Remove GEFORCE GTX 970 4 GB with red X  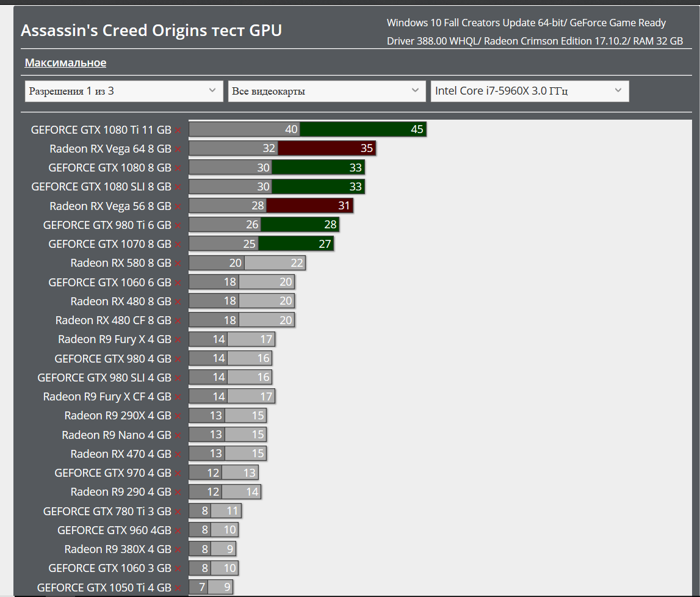click(178, 473)
